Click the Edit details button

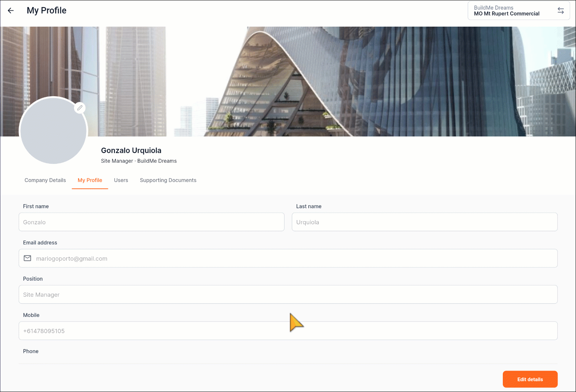click(530, 379)
